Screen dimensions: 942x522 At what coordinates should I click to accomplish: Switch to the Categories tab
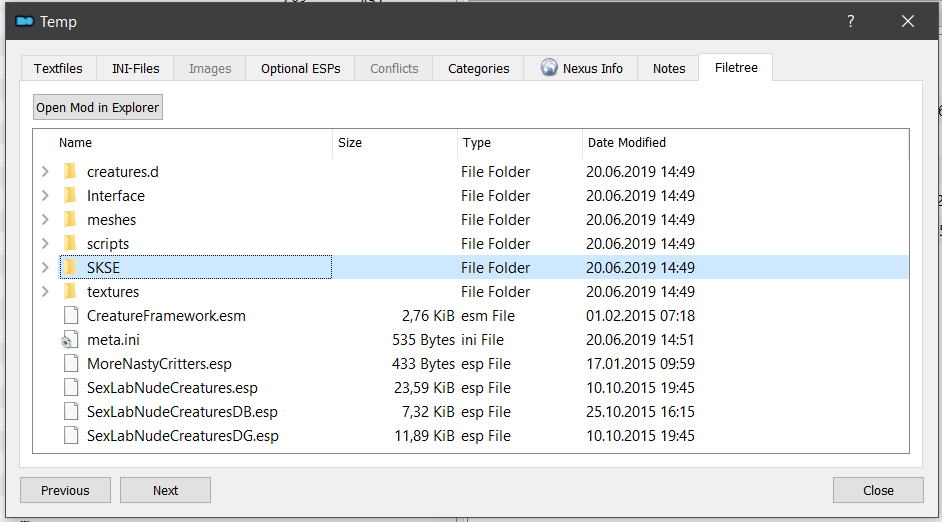click(x=478, y=68)
